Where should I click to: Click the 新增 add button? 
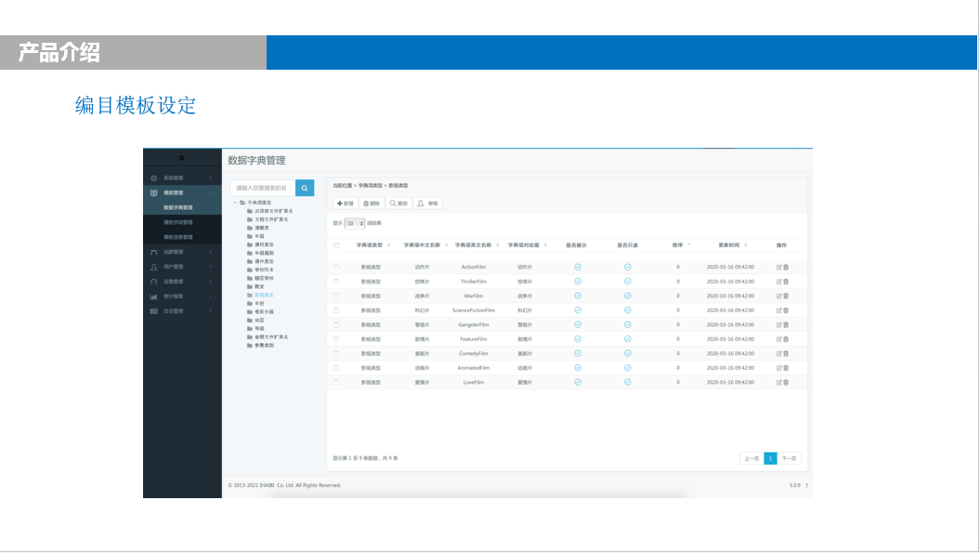click(345, 204)
